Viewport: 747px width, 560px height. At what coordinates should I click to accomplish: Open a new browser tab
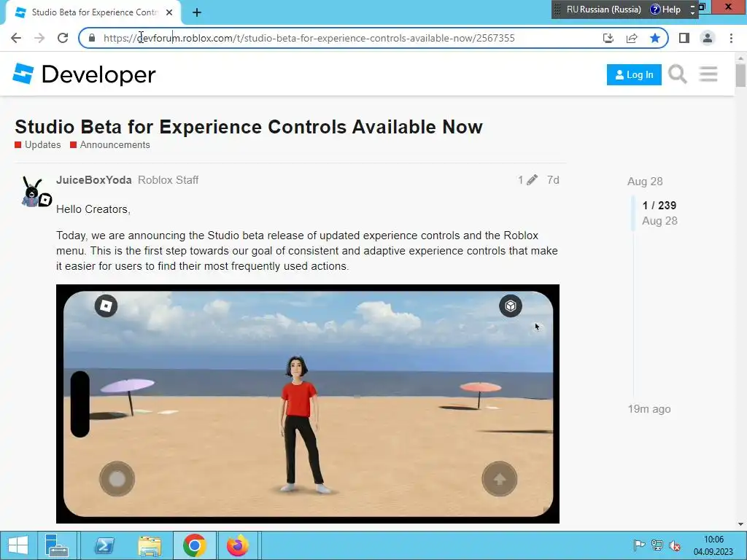(197, 13)
